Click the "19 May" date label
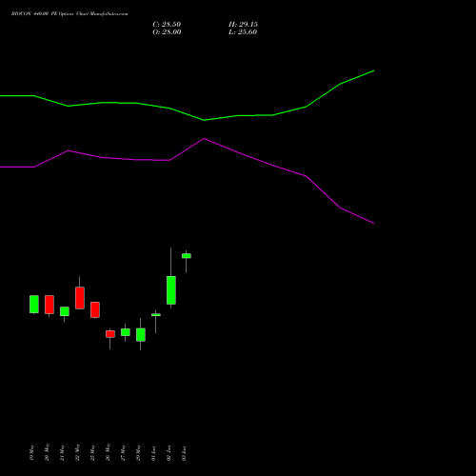This screenshot has height=476, width=476. [31, 452]
